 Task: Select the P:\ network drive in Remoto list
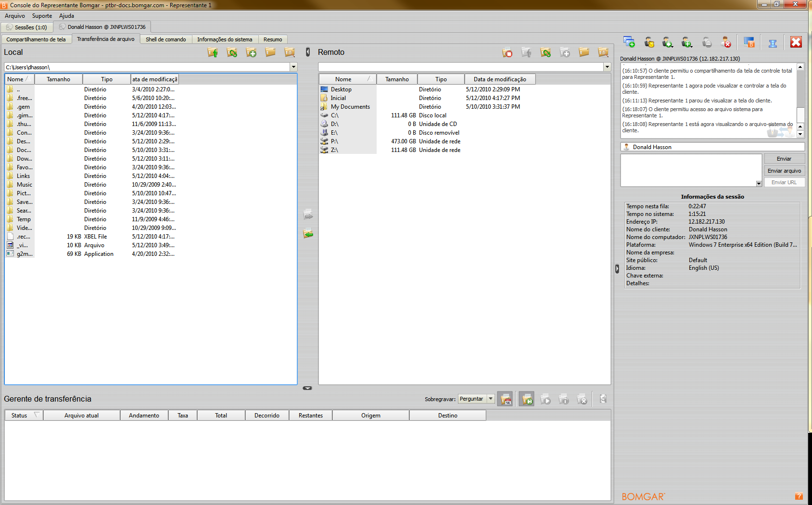click(334, 141)
